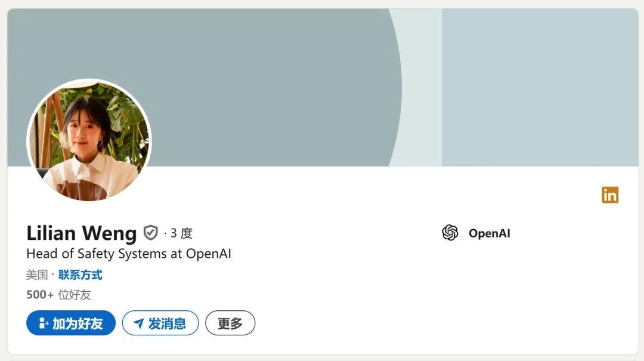The height and width of the screenshot is (361, 644).
Task: Click the LinkedIn logo icon
Action: [x=610, y=195]
